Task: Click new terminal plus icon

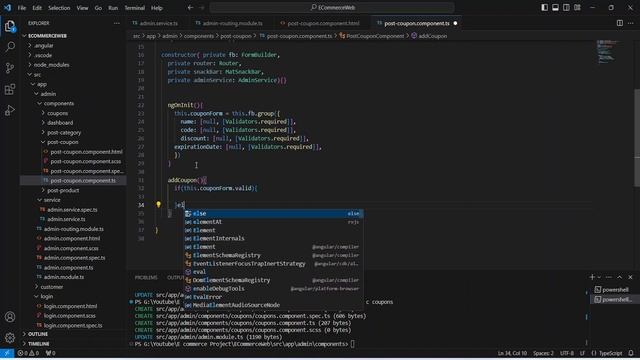Action: pyautogui.click(x=592, y=277)
